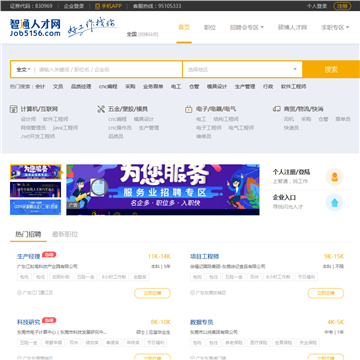
Task: Open the 生产经理 job title
Action: click(x=29, y=256)
